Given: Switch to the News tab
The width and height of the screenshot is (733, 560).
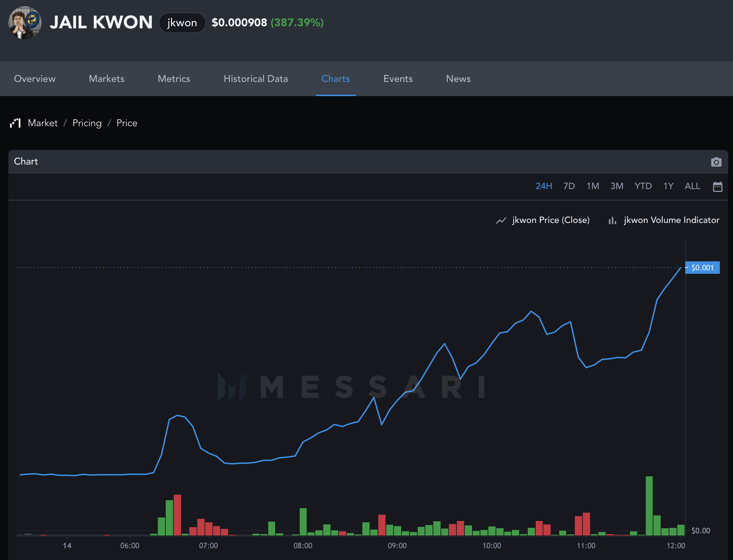Looking at the screenshot, I should pos(458,79).
